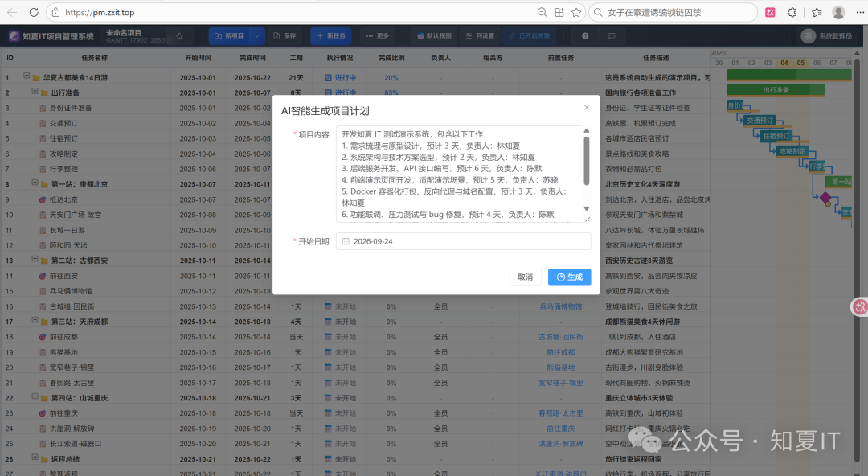Click the 生成 button in AI dialog
The width and height of the screenshot is (868, 476).
(569, 277)
